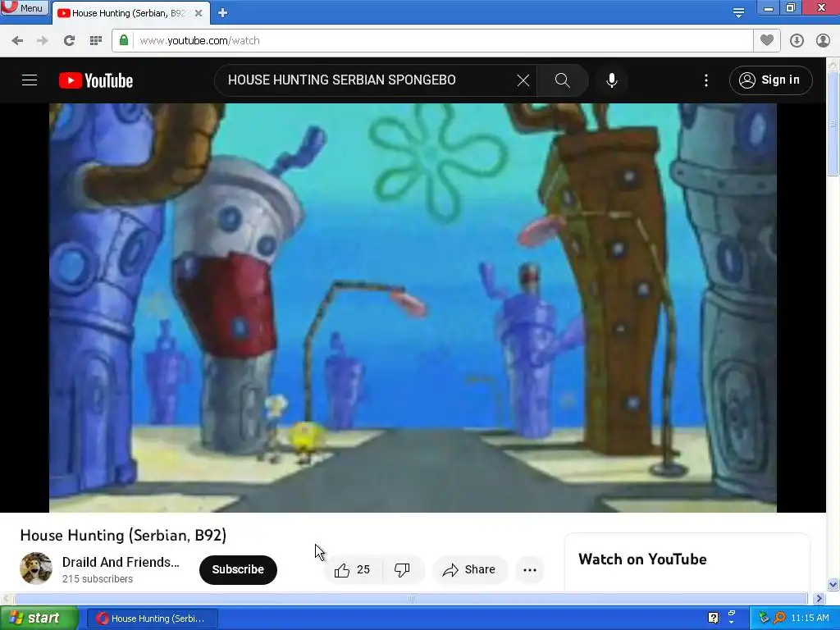The width and height of the screenshot is (840, 630).
Task: Click the horizontal scrollbar thumb
Action: pyautogui.click(x=410, y=598)
